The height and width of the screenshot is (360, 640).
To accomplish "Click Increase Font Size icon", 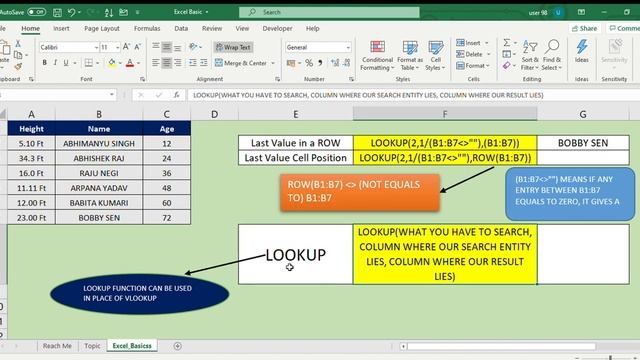I will [x=127, y=47].
